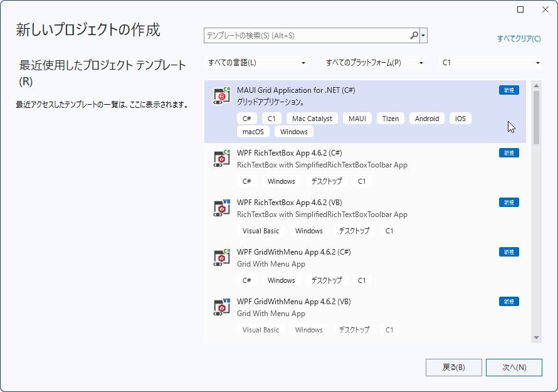
Task: Select WPF GridWithMenu App 4.6.2 (VB) title
Action: (x=294, y=301)
